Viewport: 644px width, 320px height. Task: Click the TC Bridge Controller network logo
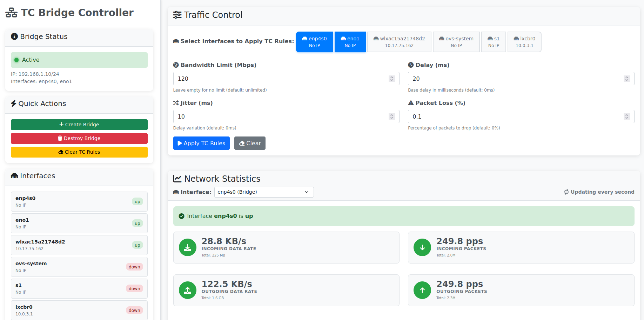pyautogui.click(x=11, y=13)
